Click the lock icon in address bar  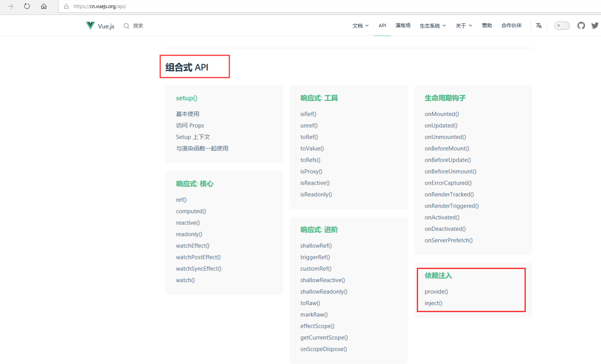click(x=66, y=7)
